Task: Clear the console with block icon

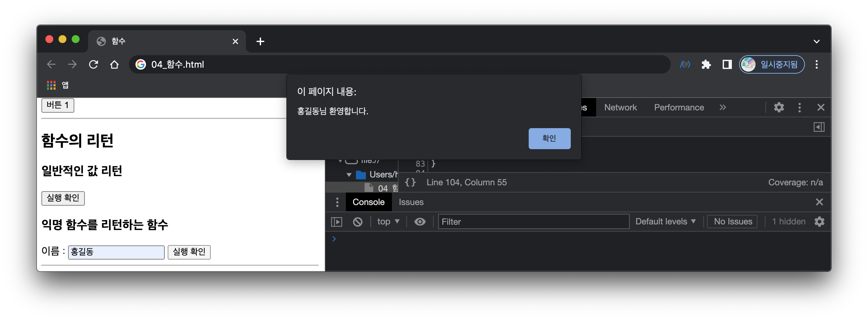Action: tap(357, 222)
